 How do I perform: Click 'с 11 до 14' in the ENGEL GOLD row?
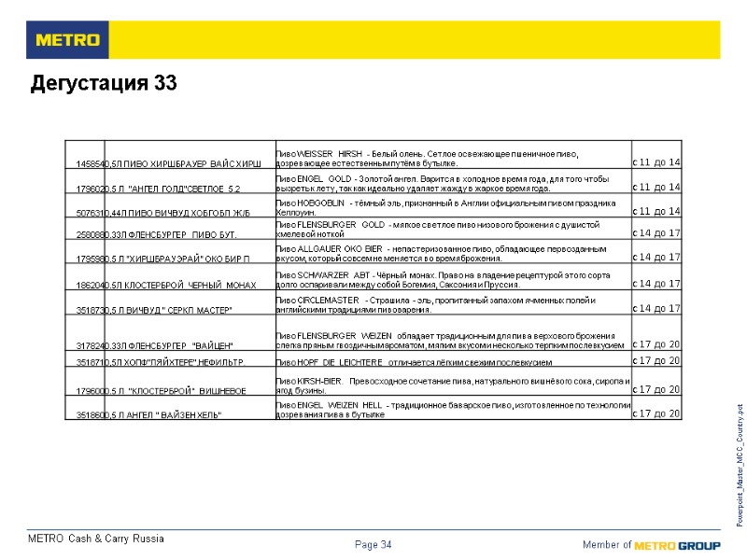point(656,187)
